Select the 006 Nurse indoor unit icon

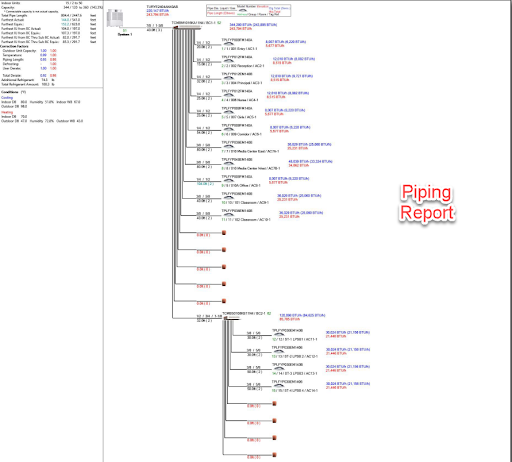pos(228,95)
